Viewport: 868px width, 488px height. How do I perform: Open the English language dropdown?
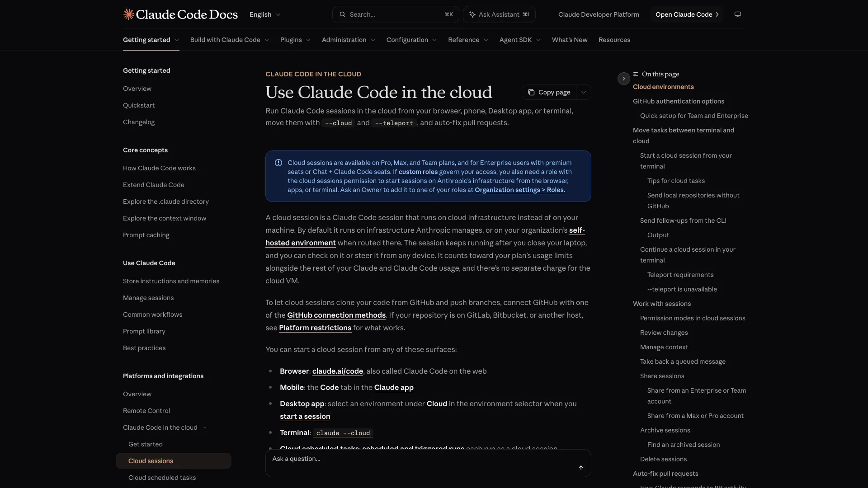[265, 14]
